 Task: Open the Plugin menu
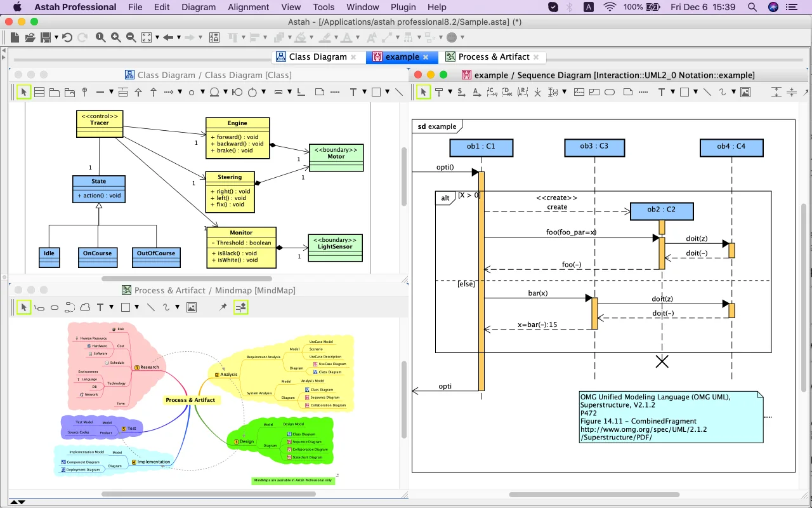[x=403, y=7]
